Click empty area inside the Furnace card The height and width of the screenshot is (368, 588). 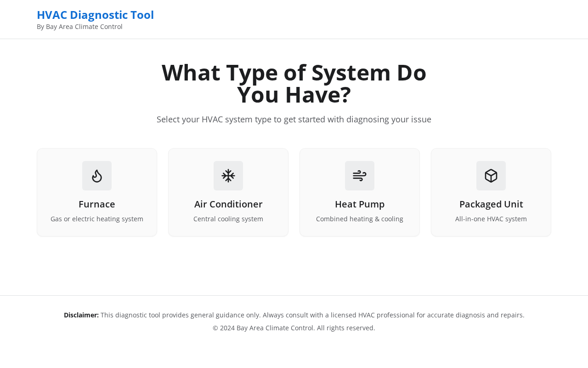click(55, 175)
